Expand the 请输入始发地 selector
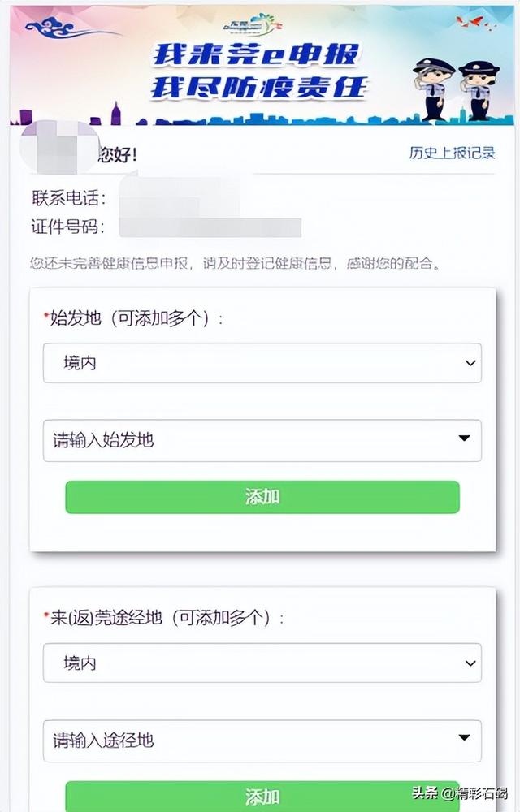The image size is (520, 812). click(x=260, y=440)
